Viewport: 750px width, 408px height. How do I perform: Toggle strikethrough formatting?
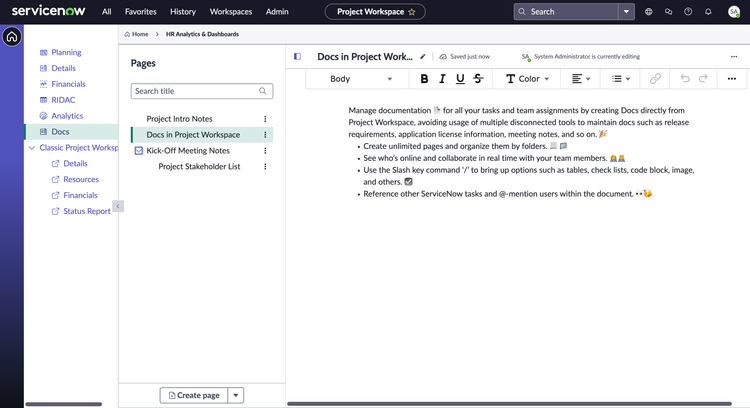point(478,79)
